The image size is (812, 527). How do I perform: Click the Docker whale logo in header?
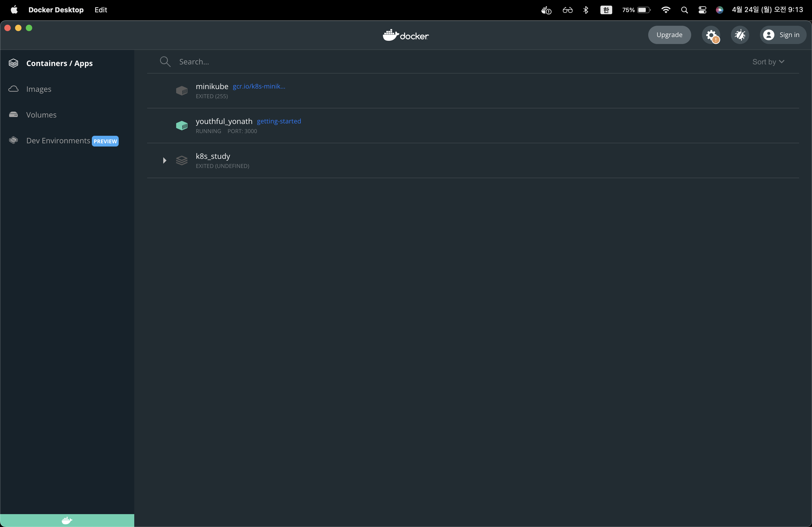406,35
